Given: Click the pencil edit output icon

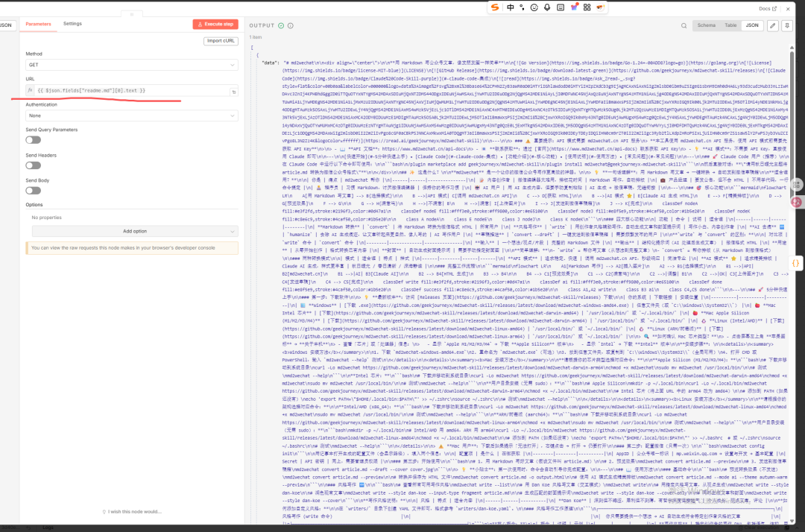Looking at the screenshot, I should [774, 25].
